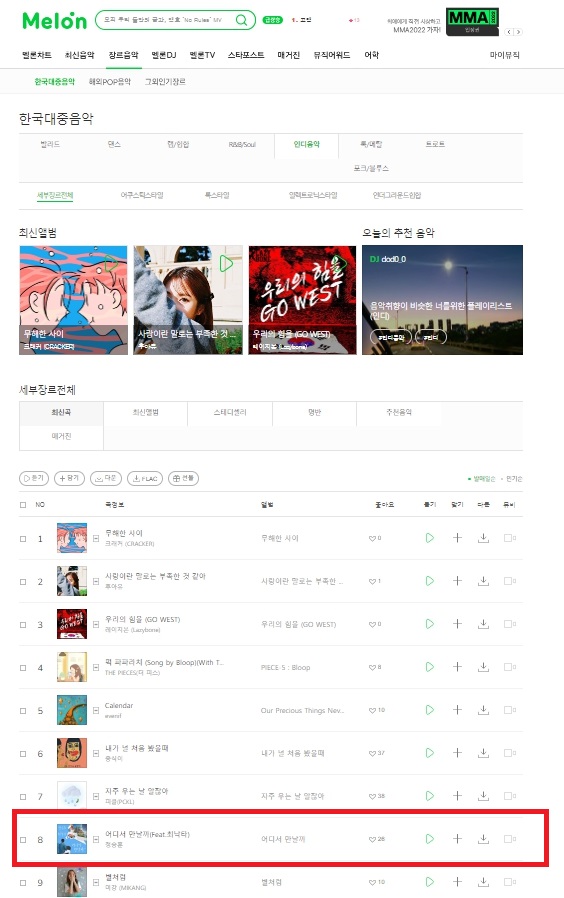The image size is (564, 898).
Task: Click the previous banner arrow near MMA
Action: pyautogui.click(x=508, y=32)
